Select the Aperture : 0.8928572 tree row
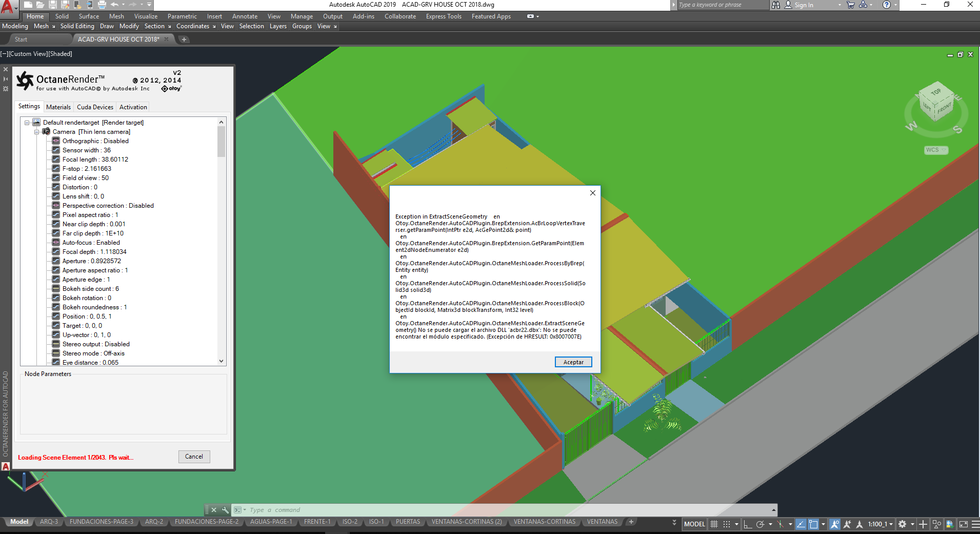The width and height of the screenshot is (980, 534). click(87, 261)
